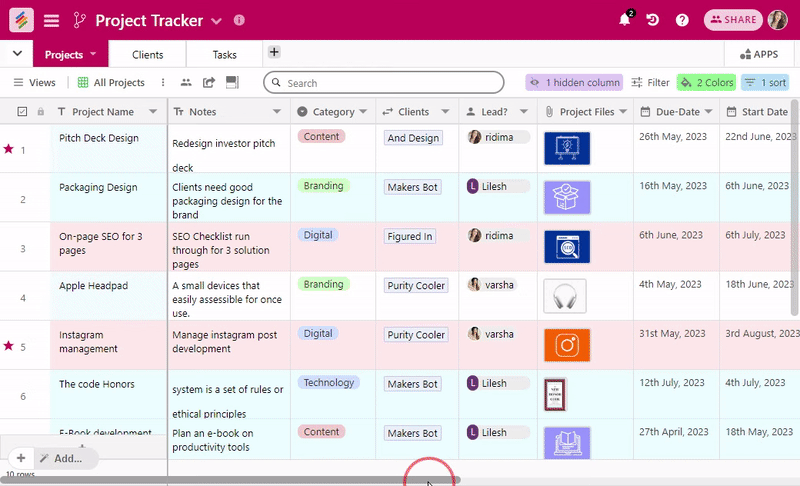This screenshot has width=800, height=486.
Task: Open the 1 sort settings
Action: 765,83
